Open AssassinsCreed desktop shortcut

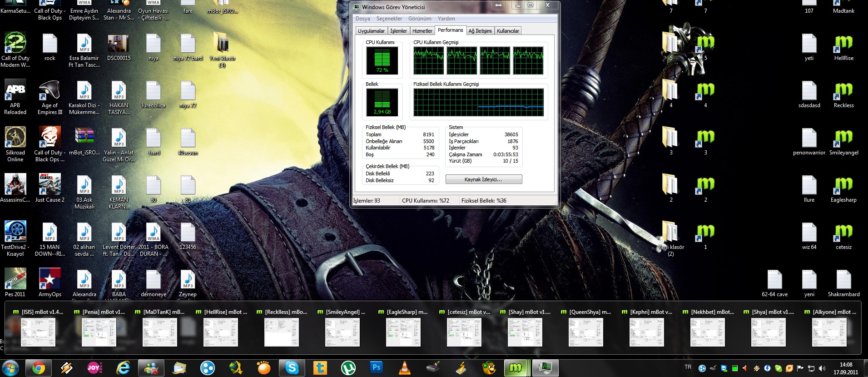click(15, 188)
